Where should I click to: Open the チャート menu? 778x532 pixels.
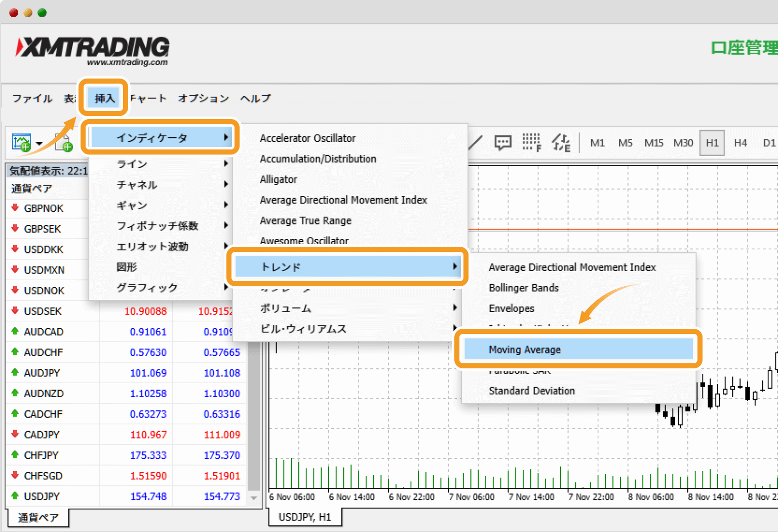click(148, 98)
